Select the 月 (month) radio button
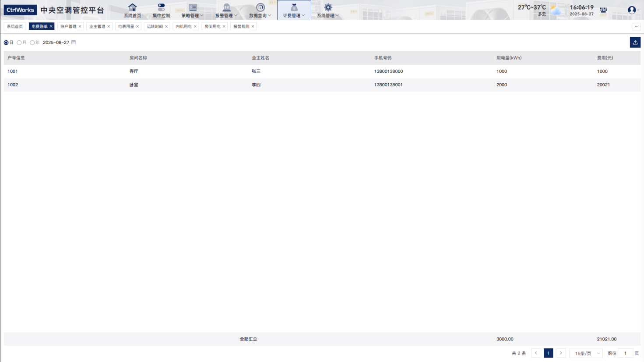 (x=19, y=43)
